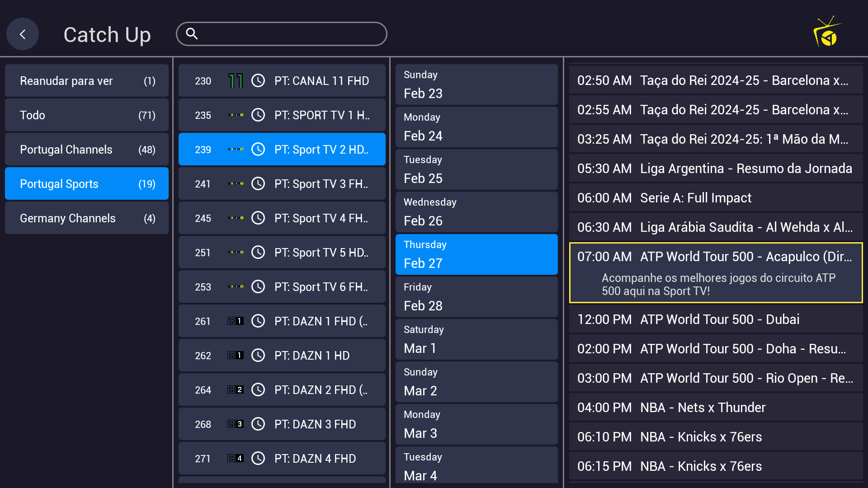
Task: Click the Canal 11 channel logo
Action: [x=235, y=81]
